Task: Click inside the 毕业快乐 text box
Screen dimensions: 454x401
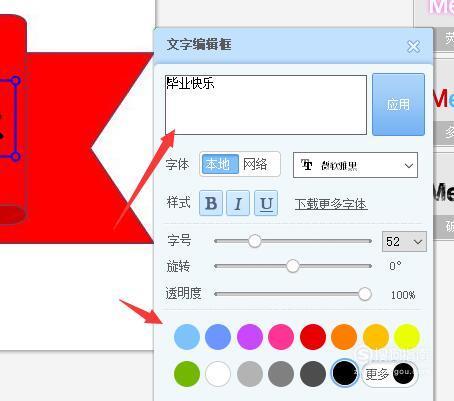Action: click(x=266, y=105)
